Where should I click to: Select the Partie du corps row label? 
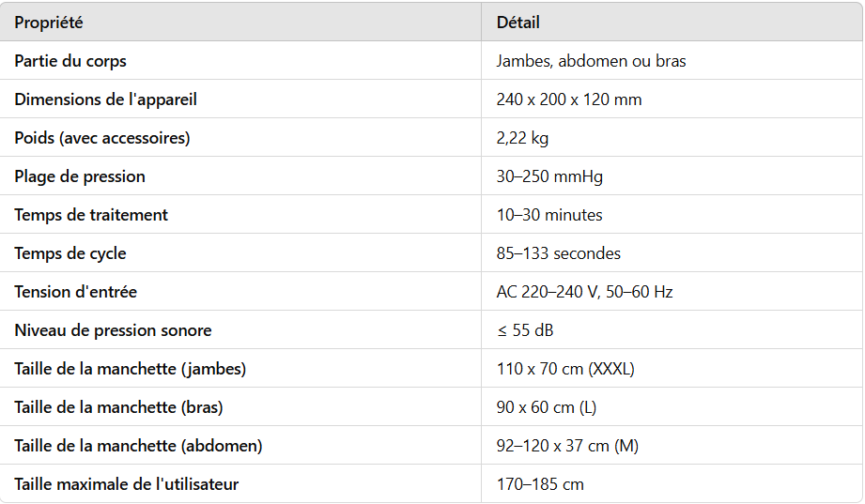[70, 61]
